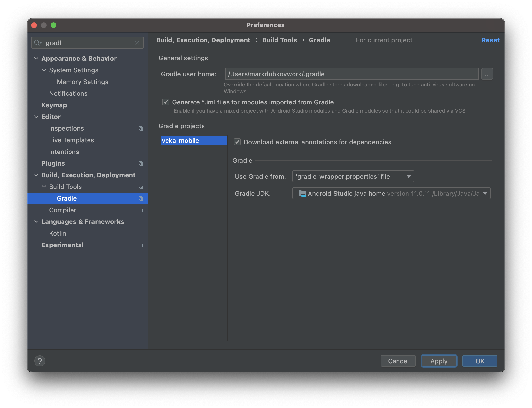The height and width of the screenshot is (408, 532).
Task: Click the search clear icon in sidebar
Action: [137, 43]
